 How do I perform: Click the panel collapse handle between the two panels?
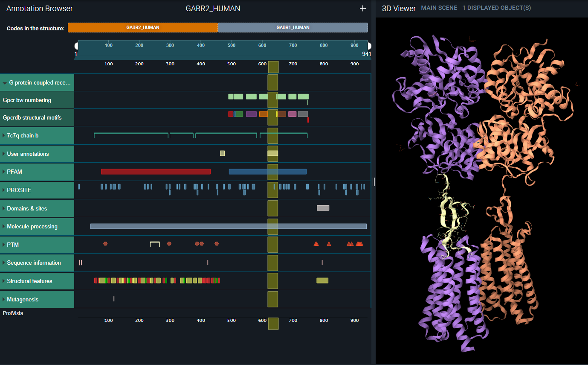click(x=374, y=181)
